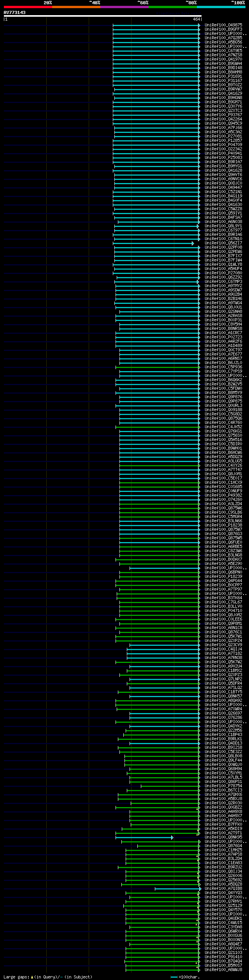Select hit label UniRef100_A9SDW7
The width and height of the screenshot is (249, 980).
pos(223,290)
